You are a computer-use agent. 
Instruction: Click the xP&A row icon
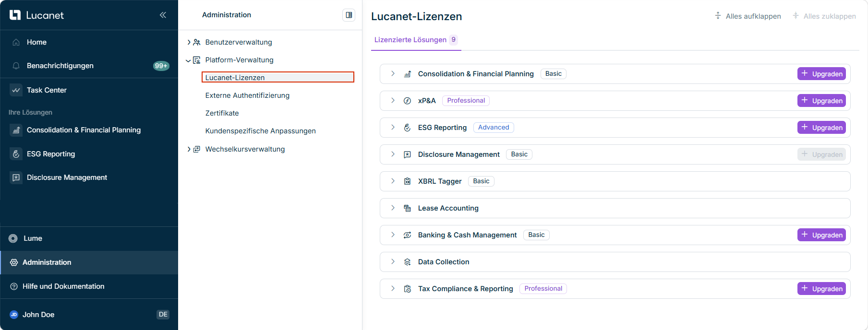pyautogui.click(x=407, y=101)
